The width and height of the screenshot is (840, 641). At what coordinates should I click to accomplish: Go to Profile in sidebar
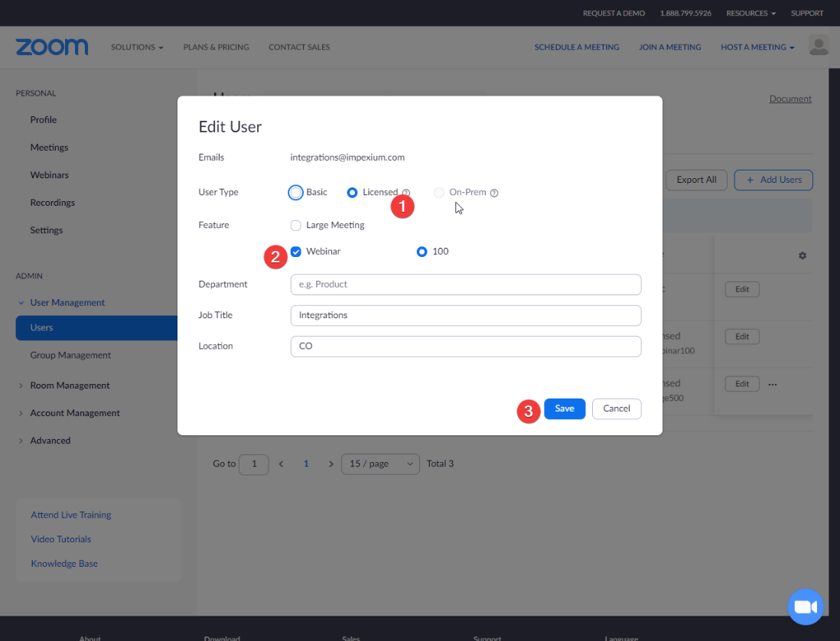point(44,120)
